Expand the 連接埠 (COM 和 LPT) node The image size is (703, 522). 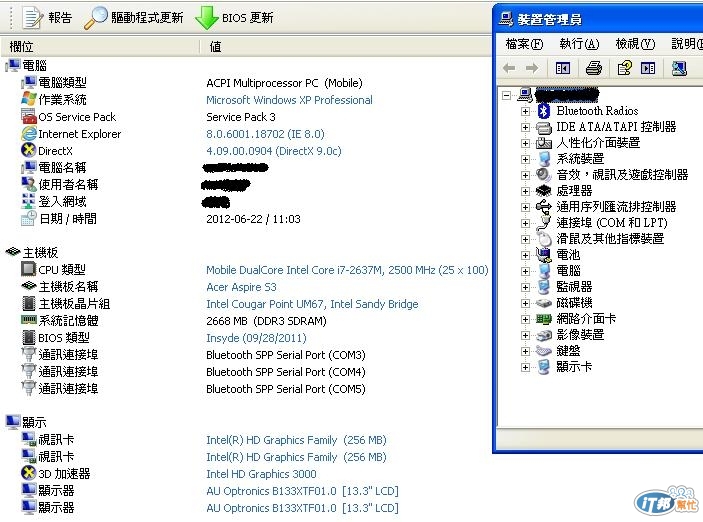(x=525, y=223)
